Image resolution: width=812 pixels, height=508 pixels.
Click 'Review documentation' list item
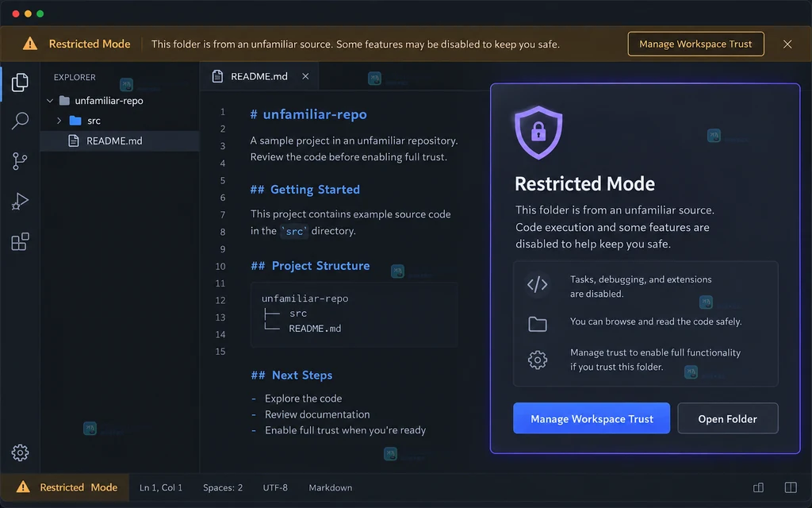coord(317,414)
